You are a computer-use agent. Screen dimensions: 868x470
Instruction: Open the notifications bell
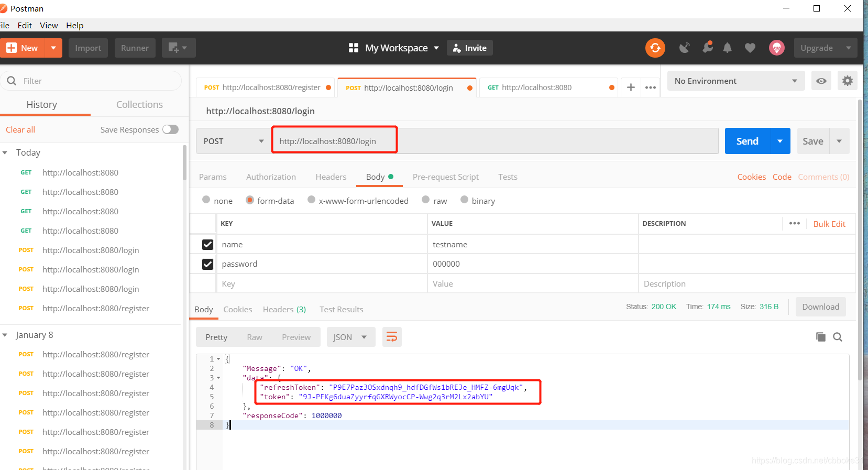[x=727, y=48]
